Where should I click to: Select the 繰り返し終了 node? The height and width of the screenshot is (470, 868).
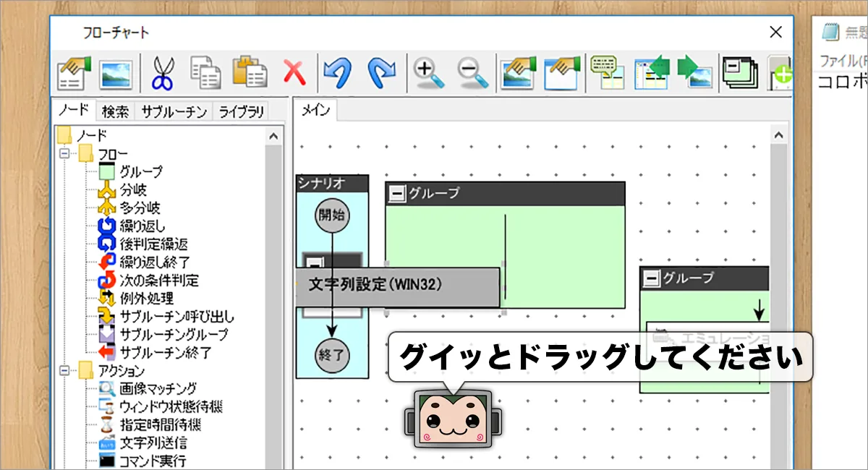(144, 262)
